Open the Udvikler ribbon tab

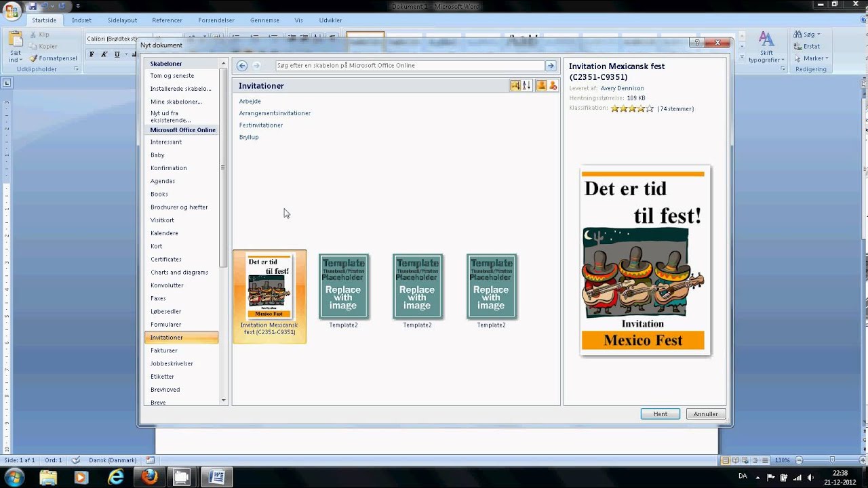(330, 20)
